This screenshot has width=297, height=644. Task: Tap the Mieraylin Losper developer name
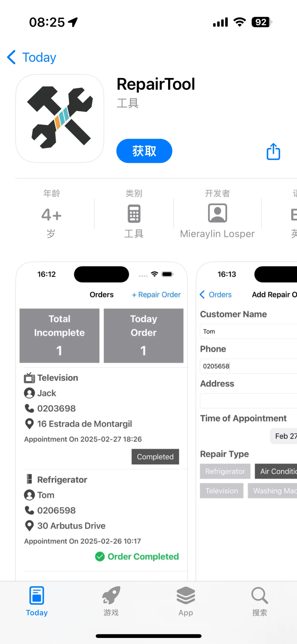[x=217, y=234]
